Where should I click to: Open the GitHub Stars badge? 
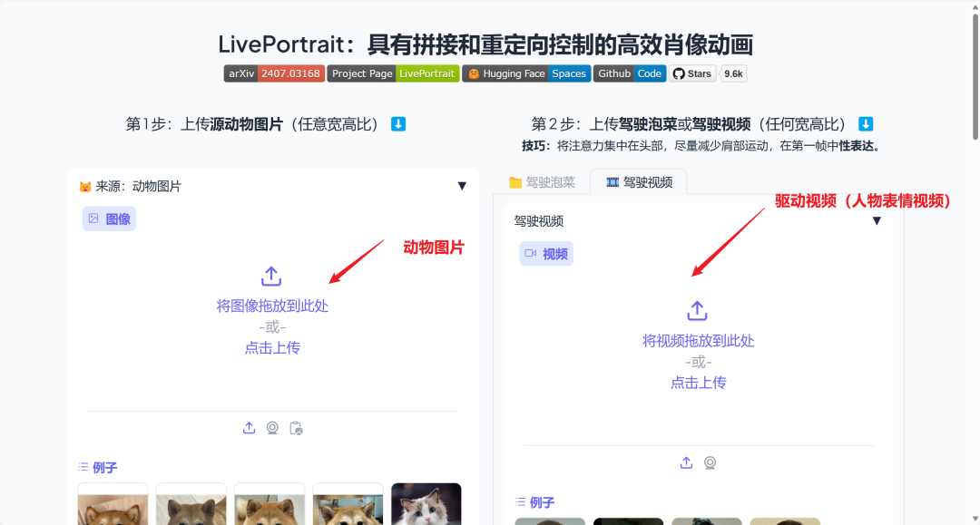[692, 73]
